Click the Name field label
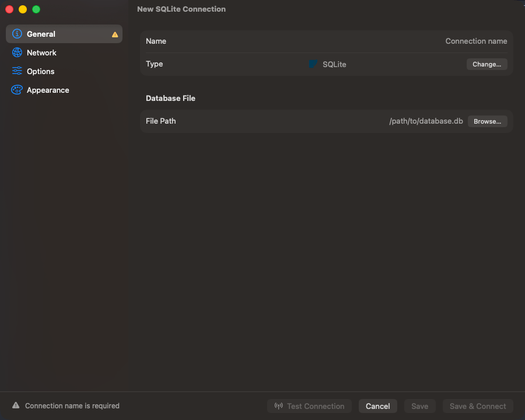 (x=156, y=41)
